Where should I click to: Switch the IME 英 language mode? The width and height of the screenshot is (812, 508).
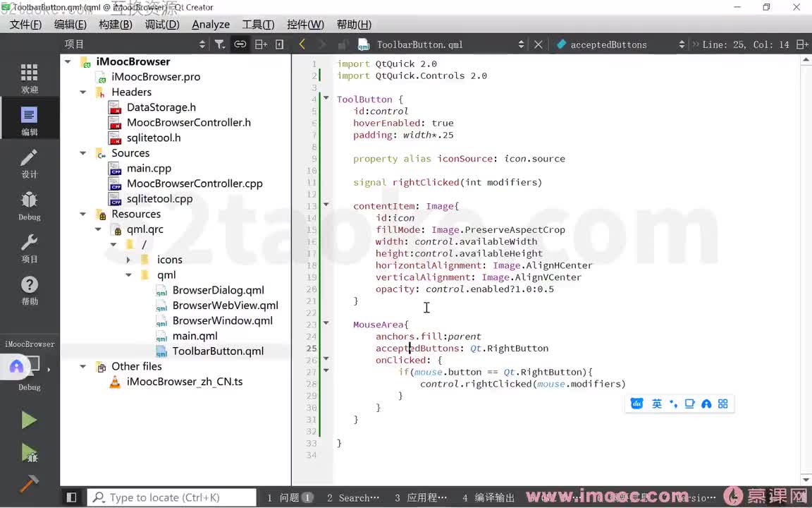[x=657, y=404]
